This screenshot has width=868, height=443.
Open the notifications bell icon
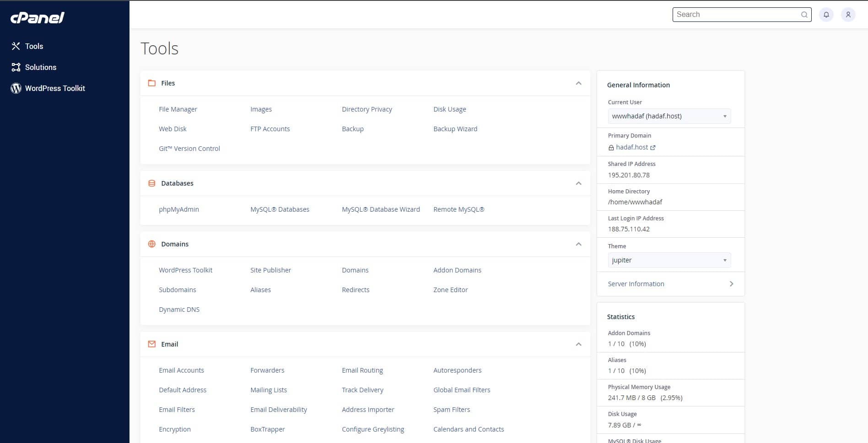pos(826,15)
